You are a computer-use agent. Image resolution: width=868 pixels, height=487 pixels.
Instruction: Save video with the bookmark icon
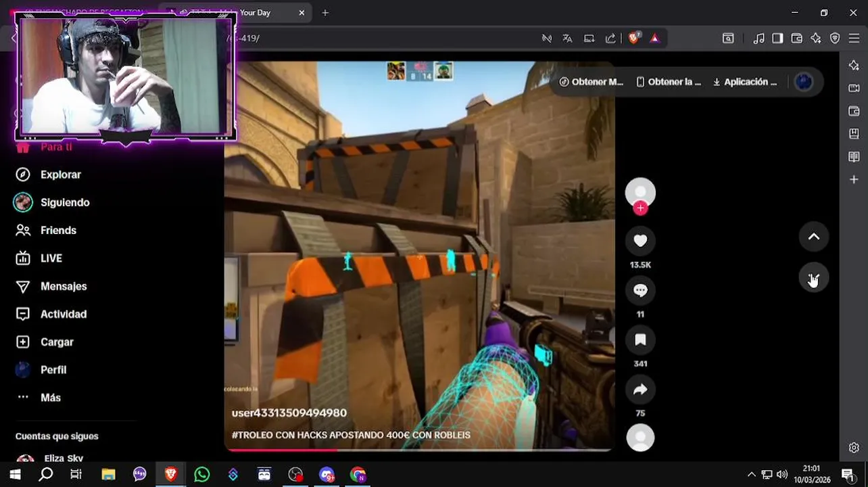pos(640,340)
